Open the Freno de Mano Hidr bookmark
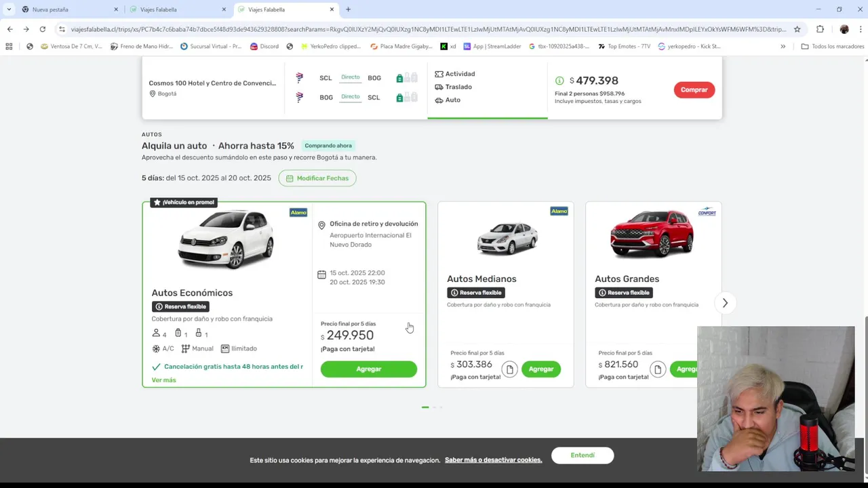Image resolution: width=868 pixels, height=488 pixels. [141, 46]
